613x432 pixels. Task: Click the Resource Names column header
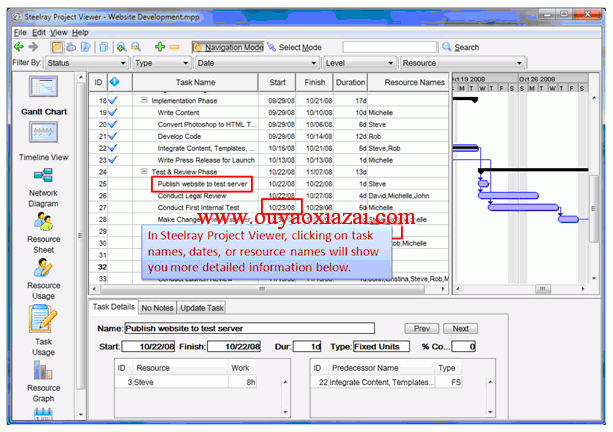(x=409, y=82)
